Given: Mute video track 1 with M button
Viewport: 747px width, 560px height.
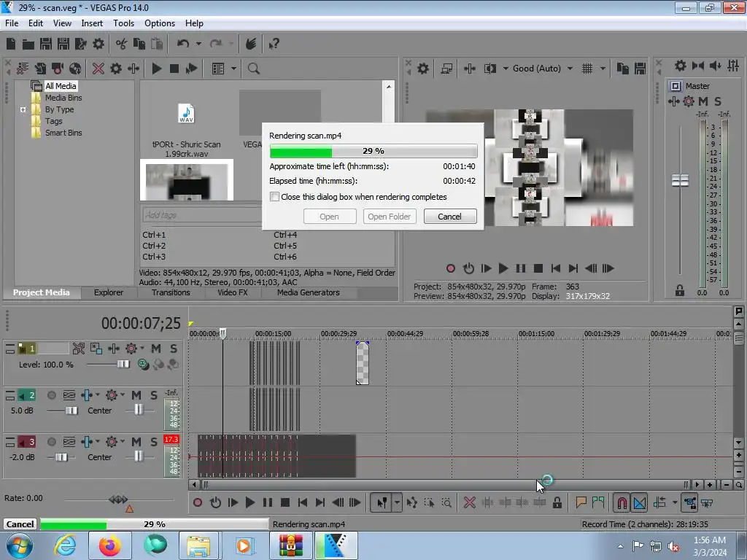Looking at the screenshot, I should point(156,349).
